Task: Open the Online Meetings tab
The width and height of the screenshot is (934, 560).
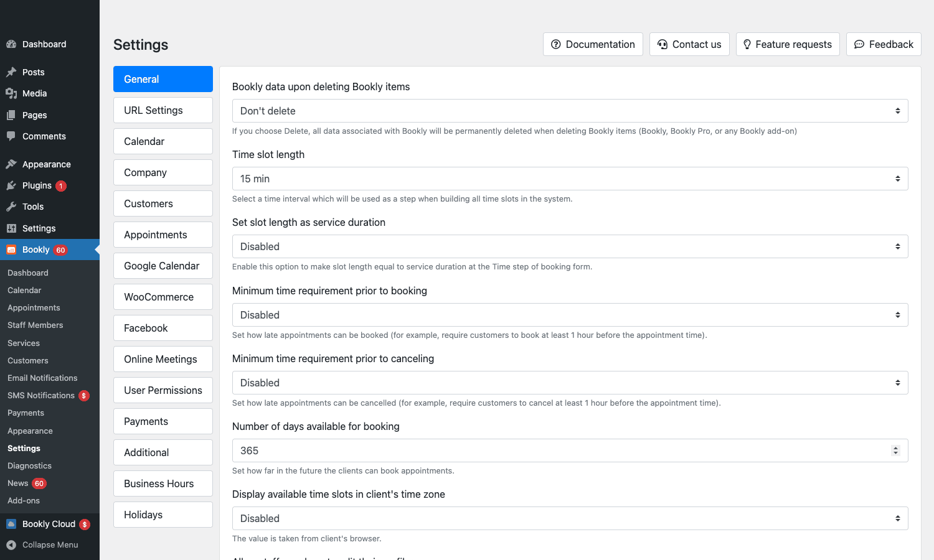Action: tap(163, 359)
